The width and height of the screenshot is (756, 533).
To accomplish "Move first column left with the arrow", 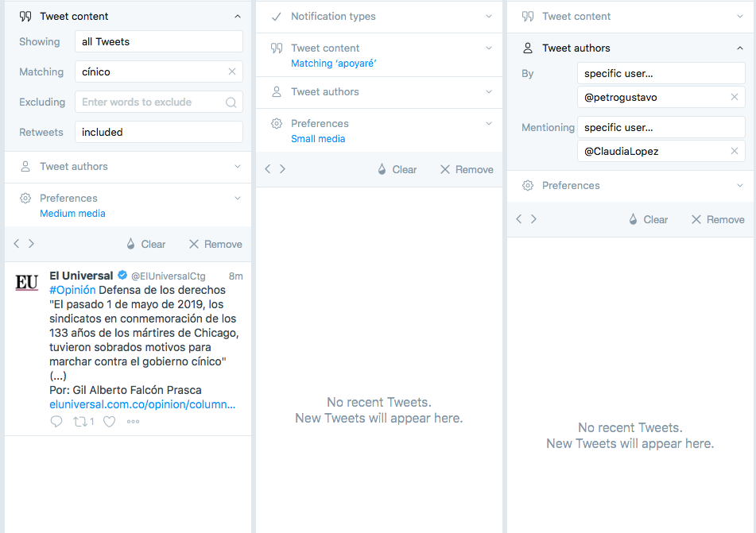I will (x=17, y=244).
